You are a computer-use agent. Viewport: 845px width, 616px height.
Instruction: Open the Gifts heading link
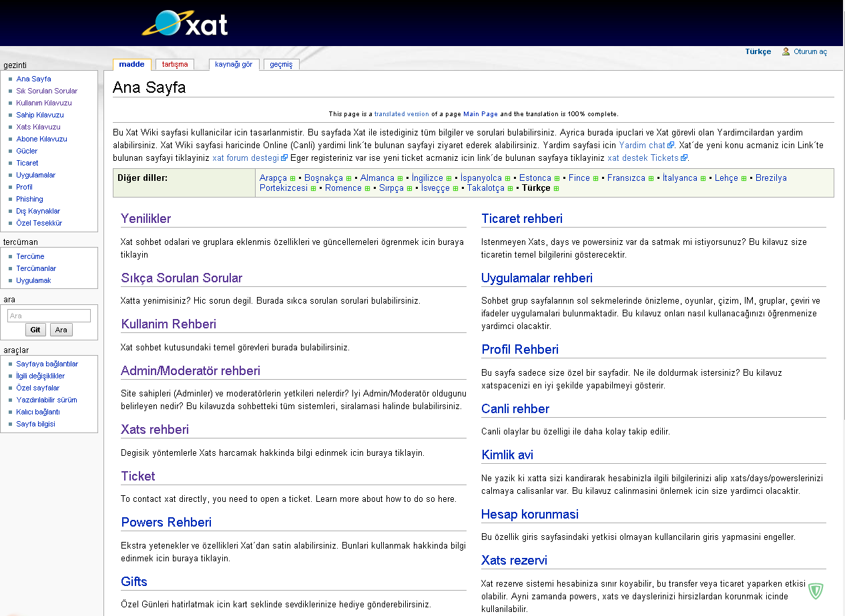point(134,581)
